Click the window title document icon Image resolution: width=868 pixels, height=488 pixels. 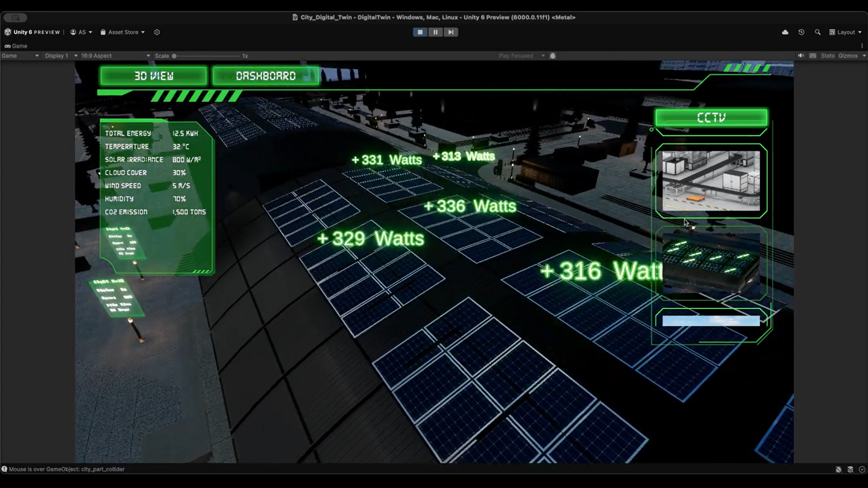[295, 17]
